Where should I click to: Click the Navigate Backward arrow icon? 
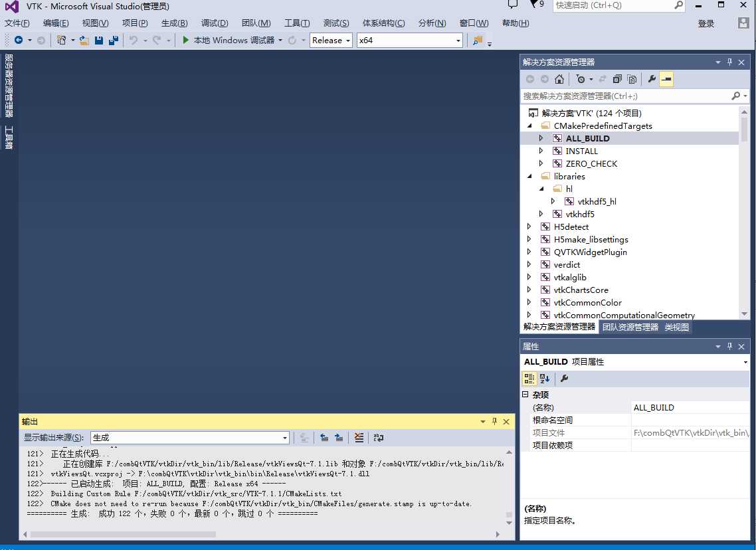19,41
